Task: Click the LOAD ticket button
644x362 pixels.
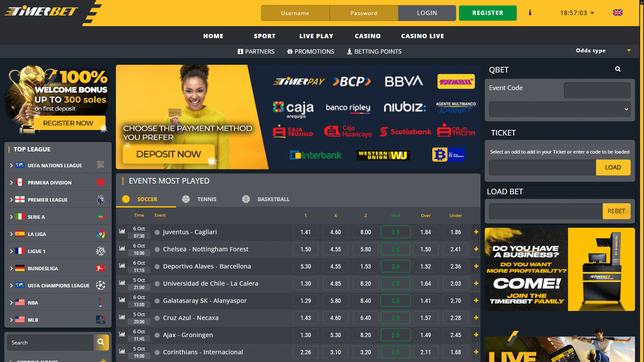Action: point(613,167)
